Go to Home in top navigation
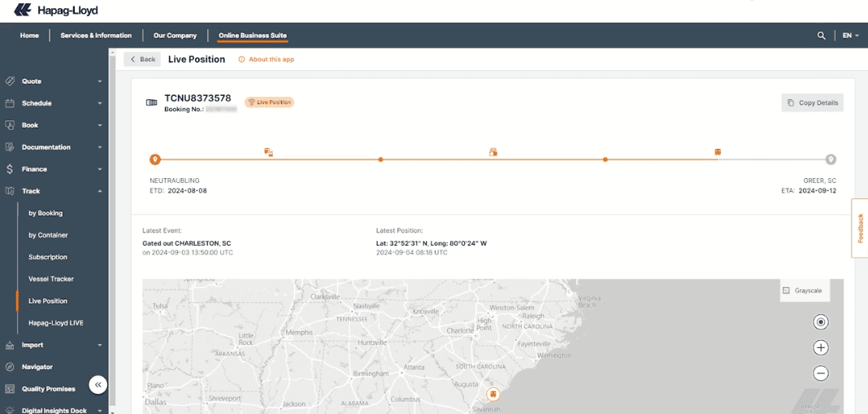Image resolution: width=868 pixels, height=414 pixels. (x=29, y=36)
